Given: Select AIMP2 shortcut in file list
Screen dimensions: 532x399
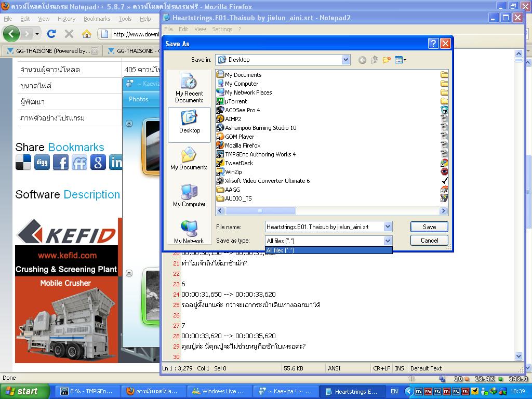Looking at the screenshot, I should click(229, 119).
